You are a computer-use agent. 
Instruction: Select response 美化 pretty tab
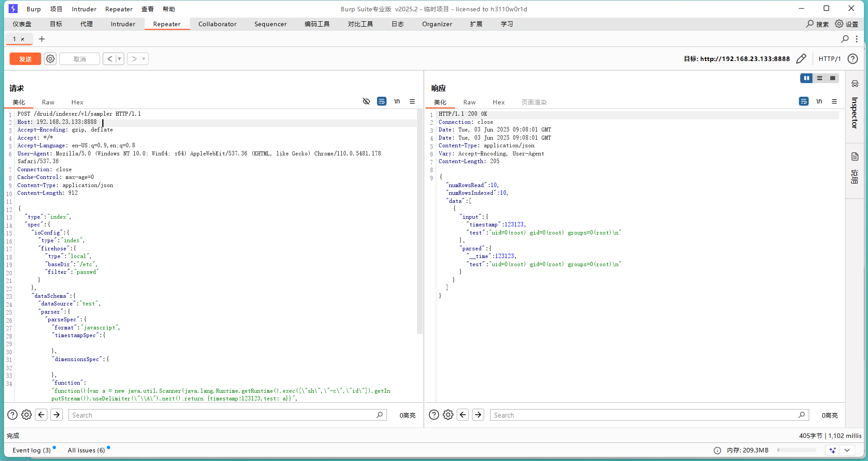(x=440, y=102)
